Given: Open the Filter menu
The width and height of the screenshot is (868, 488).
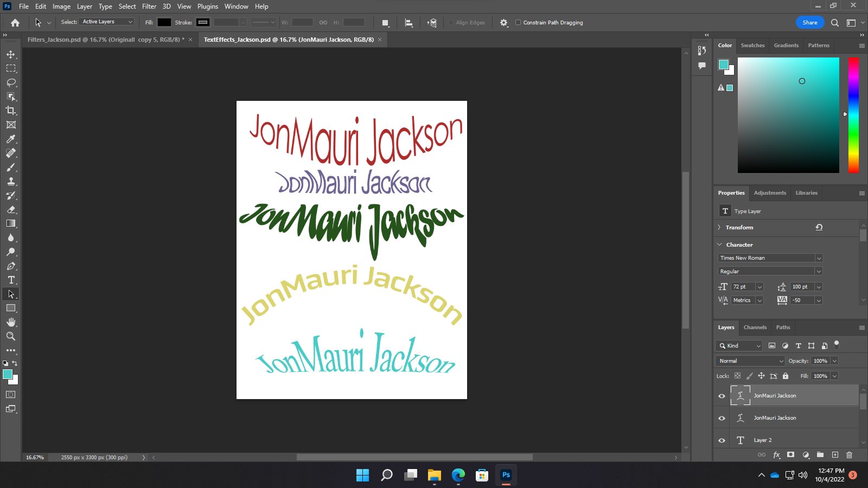Looking at the screenshot, I should click(x=149, y=7).
